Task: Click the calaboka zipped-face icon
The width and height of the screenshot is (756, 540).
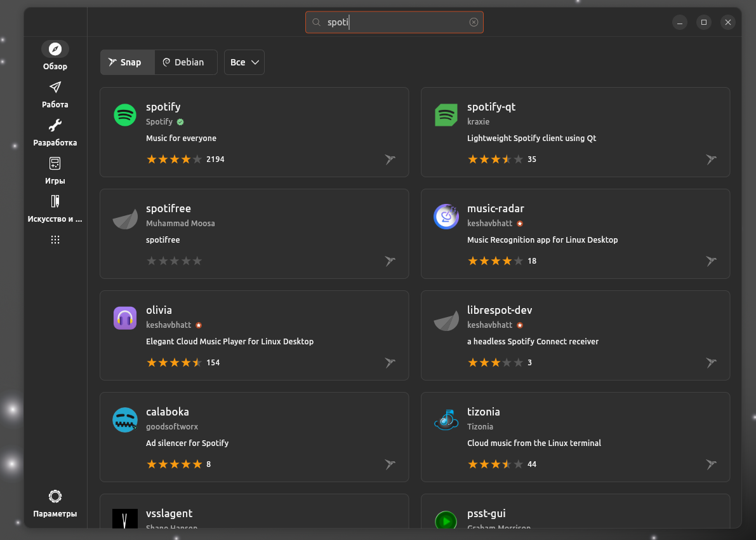Action: click(x=125, y=420)
